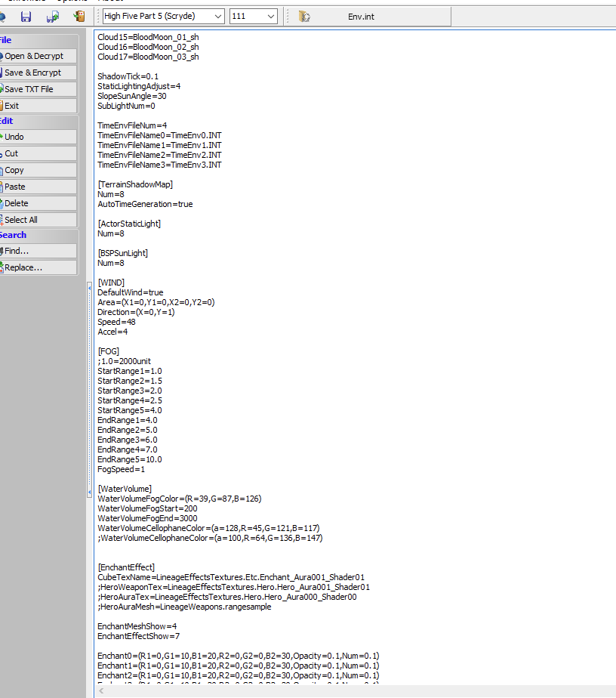Place cursor on the FogSpeed=1 line
This screenshot has height=698, width=616.
[122, 469]
